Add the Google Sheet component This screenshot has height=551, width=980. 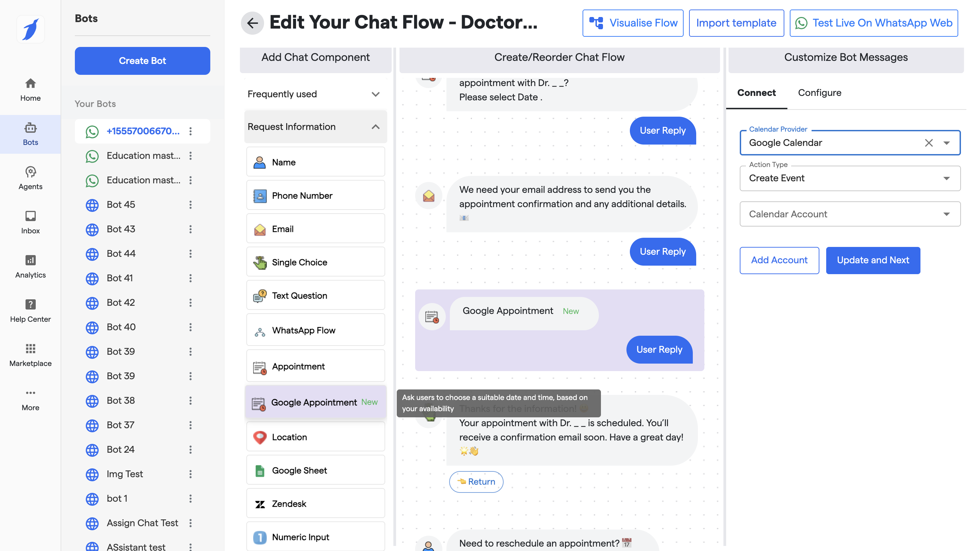[x=315, y=470]
